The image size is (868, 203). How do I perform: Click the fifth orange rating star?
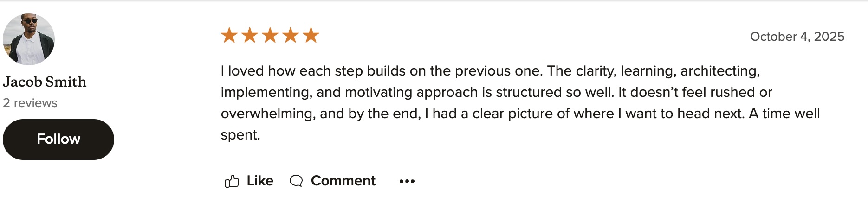(311, 35)
